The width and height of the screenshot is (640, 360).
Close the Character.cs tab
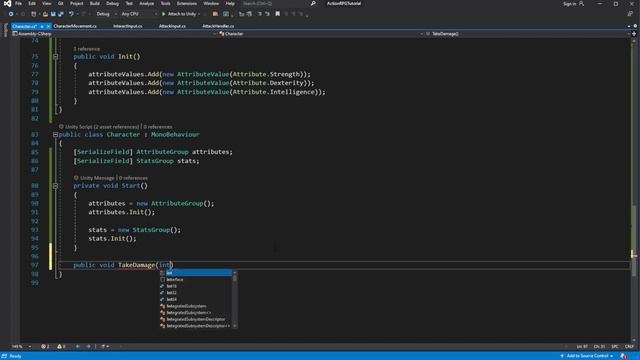48,27
